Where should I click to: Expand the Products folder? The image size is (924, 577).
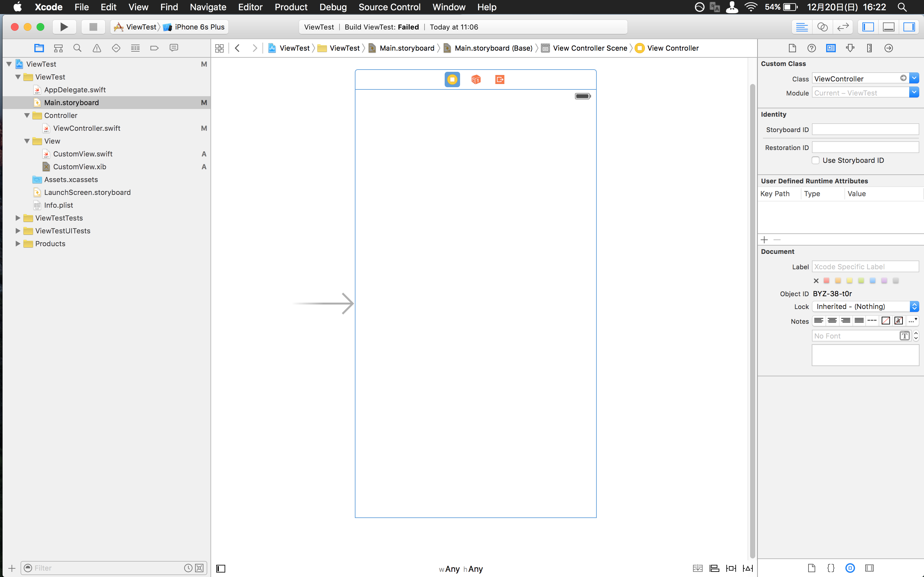pyautogui.click(x=17, y=244)
